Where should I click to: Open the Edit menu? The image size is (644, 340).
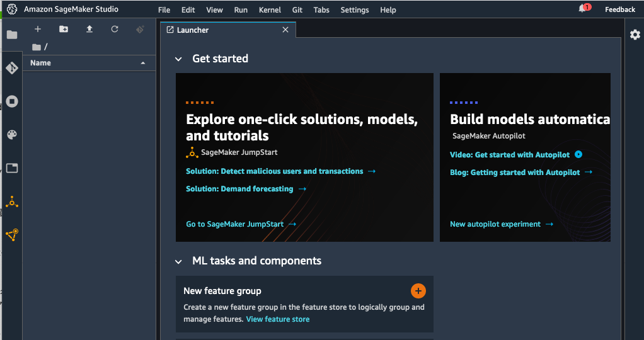188,10
